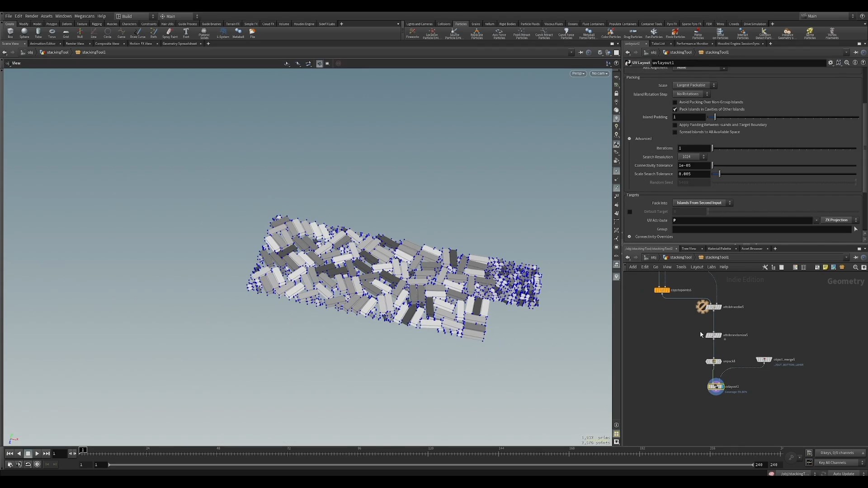
Task: Select the uvlayout1 node
Action: click(716, 386)
